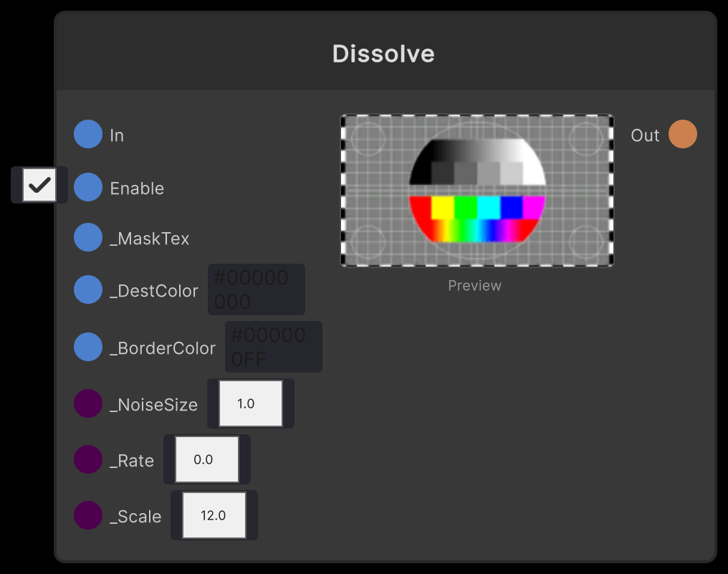Open the _DestColor hex color field
This screenshot has width=728, height=574.
(256, 290)
